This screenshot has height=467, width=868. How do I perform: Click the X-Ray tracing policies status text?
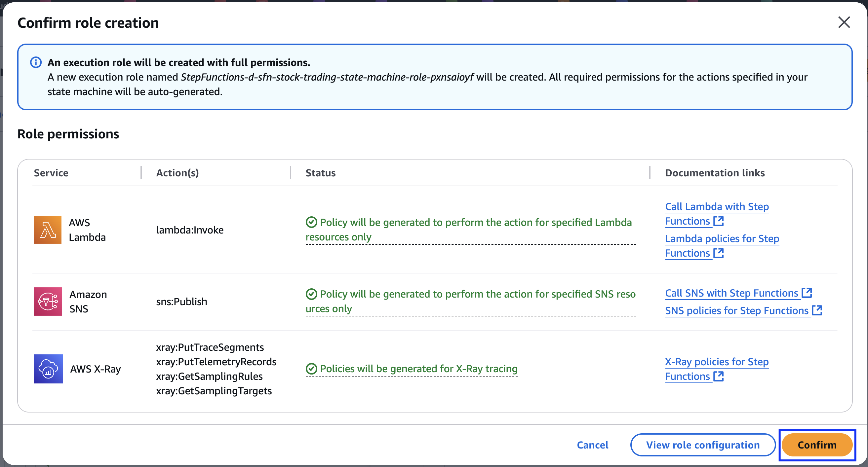click(x=418, y=369)
